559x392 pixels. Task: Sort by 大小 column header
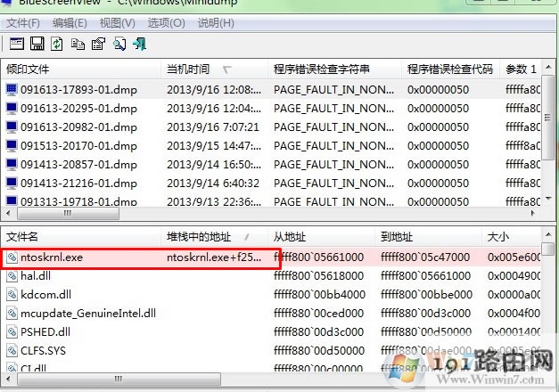pyautogui.click(x=512, y=237)
